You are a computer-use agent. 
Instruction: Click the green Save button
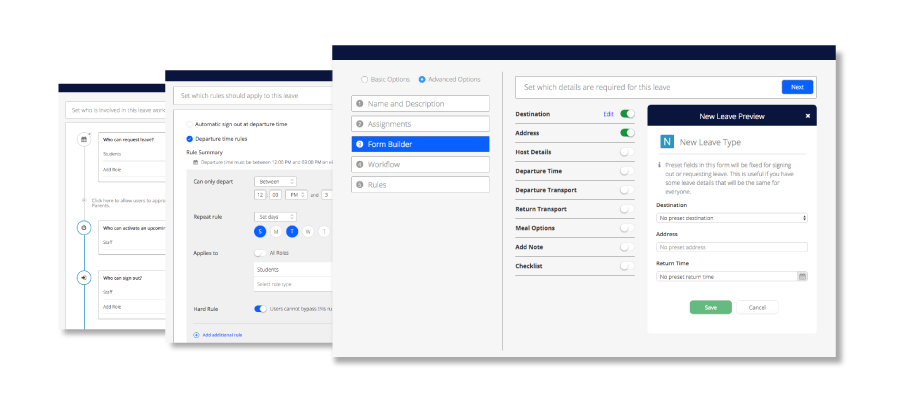coord(711,308)
